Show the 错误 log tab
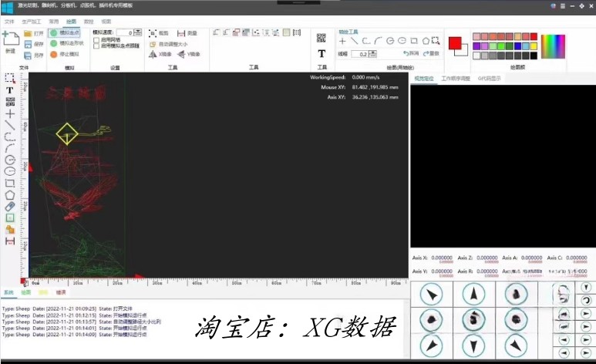596x364 pixels. [61, 292]
